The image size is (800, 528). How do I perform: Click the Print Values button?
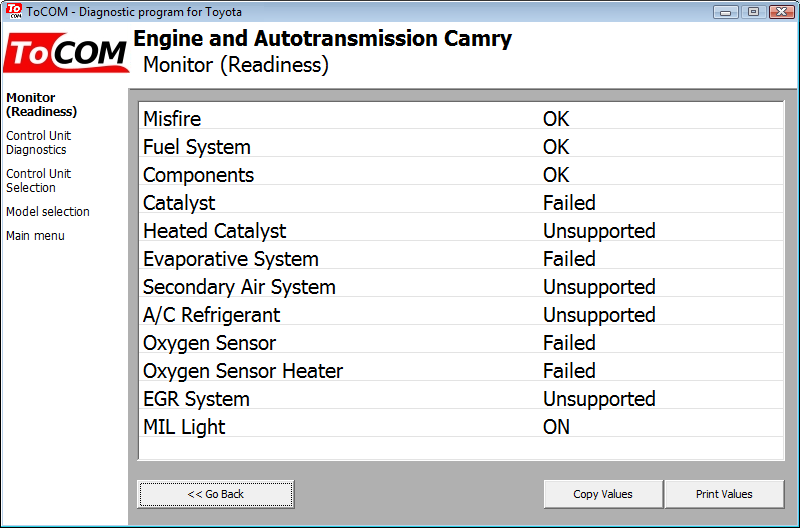[x=724, y=494]
